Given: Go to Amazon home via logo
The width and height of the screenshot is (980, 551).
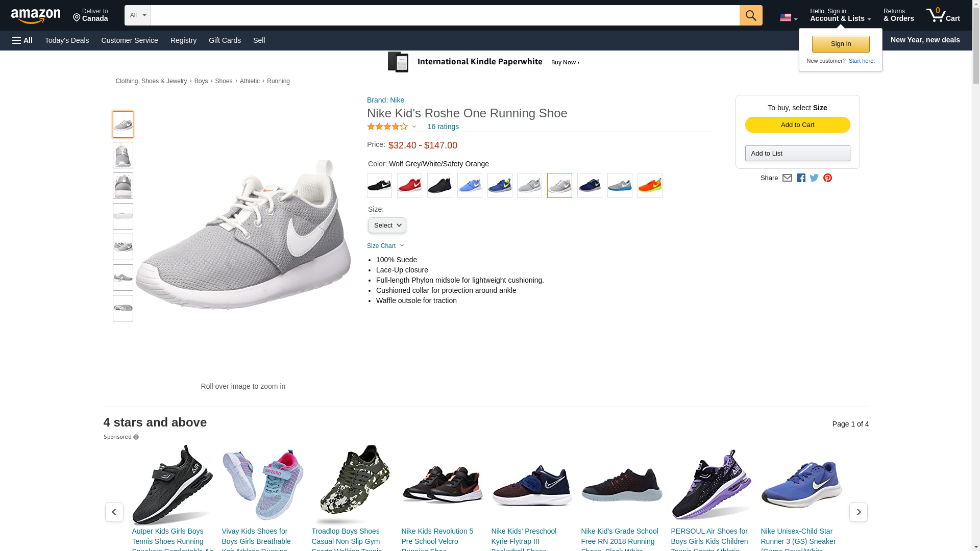Looking at the screenshot, I should click(36, 16).
